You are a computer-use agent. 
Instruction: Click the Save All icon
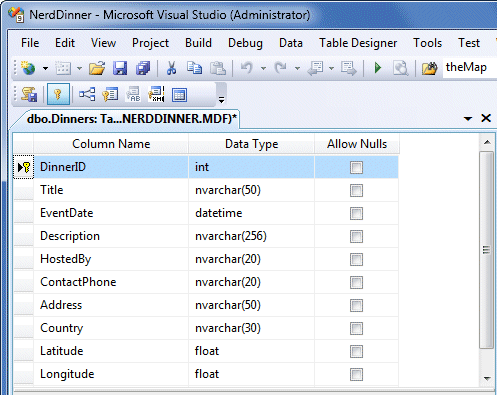pos(143,68)
